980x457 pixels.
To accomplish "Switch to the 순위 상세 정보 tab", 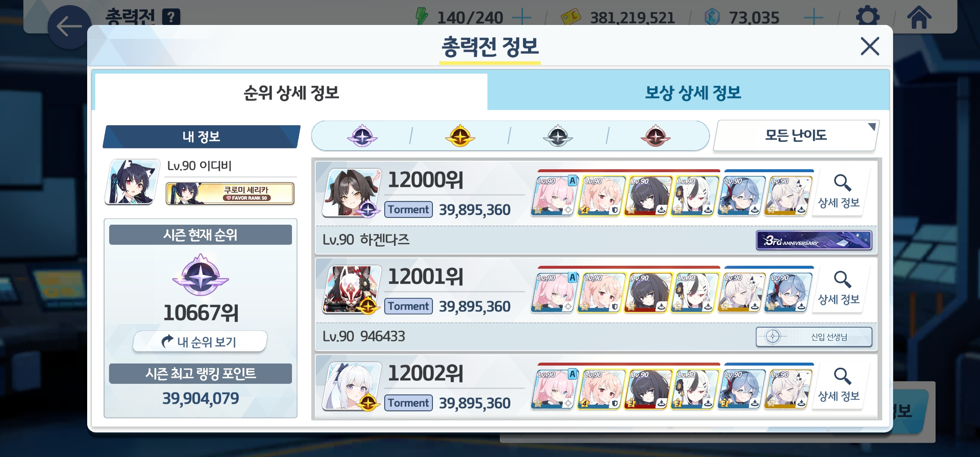I will [x=291, y=92].
